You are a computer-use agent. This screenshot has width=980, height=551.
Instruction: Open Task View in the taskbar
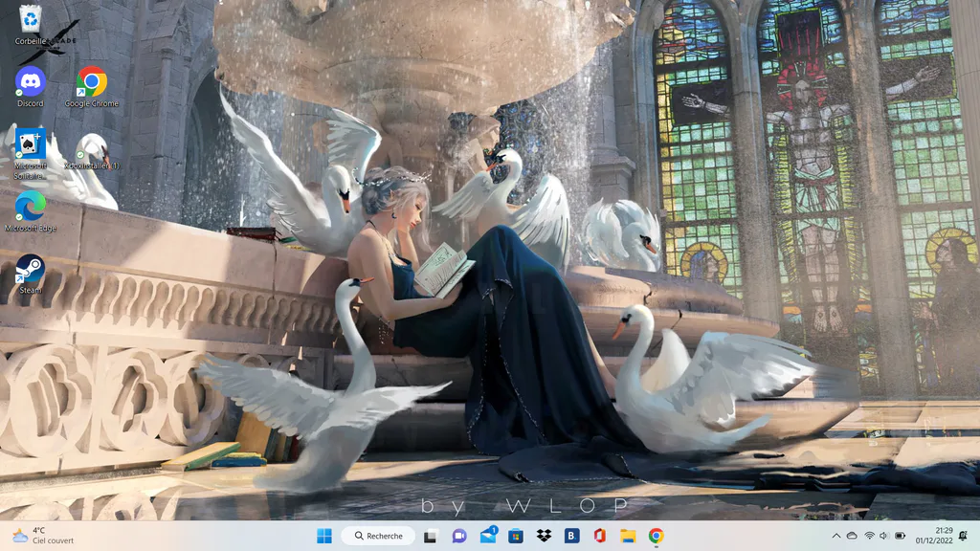(x=430, y=536)
